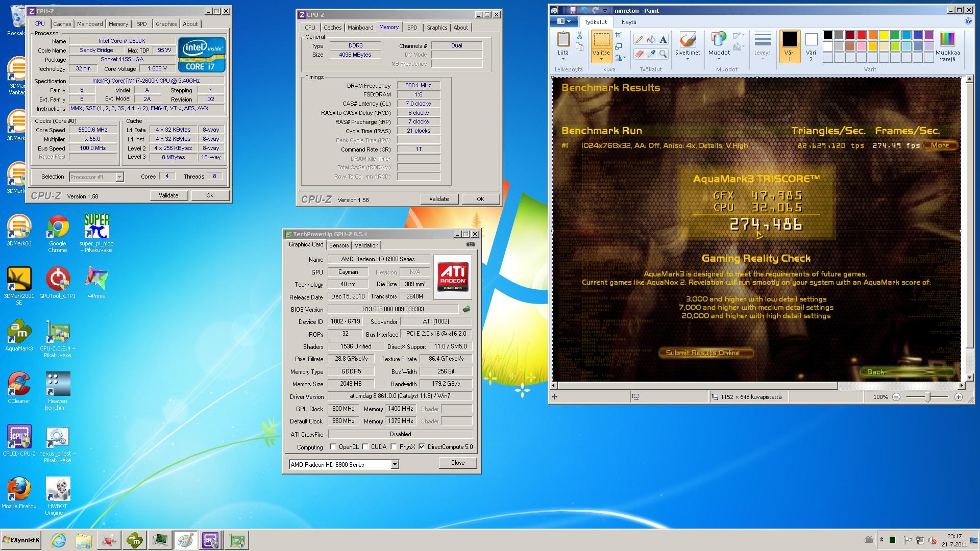980x551 pixels.
Task: Click the Redo arrow in Paint title bar
Action: click(x=595, y=10)
